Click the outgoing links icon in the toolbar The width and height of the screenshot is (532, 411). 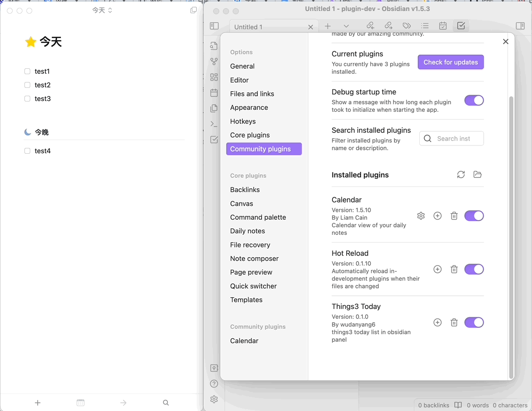click(x=389, y=26)
